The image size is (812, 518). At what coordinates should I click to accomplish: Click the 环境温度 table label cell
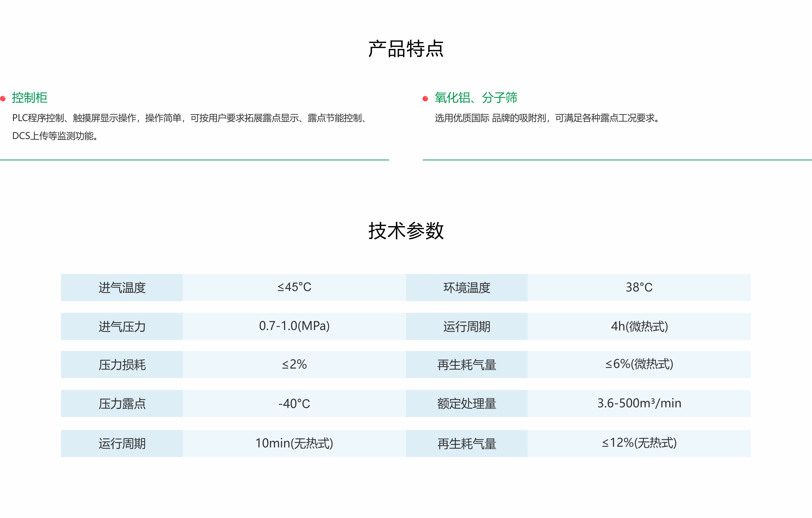point(467,288)
